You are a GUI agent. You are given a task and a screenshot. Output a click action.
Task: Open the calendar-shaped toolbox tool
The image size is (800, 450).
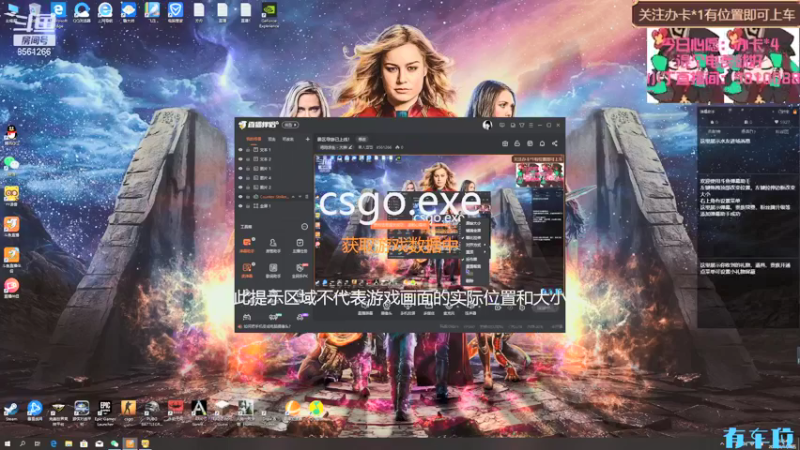pyautogui.click(x=299, y=245)
